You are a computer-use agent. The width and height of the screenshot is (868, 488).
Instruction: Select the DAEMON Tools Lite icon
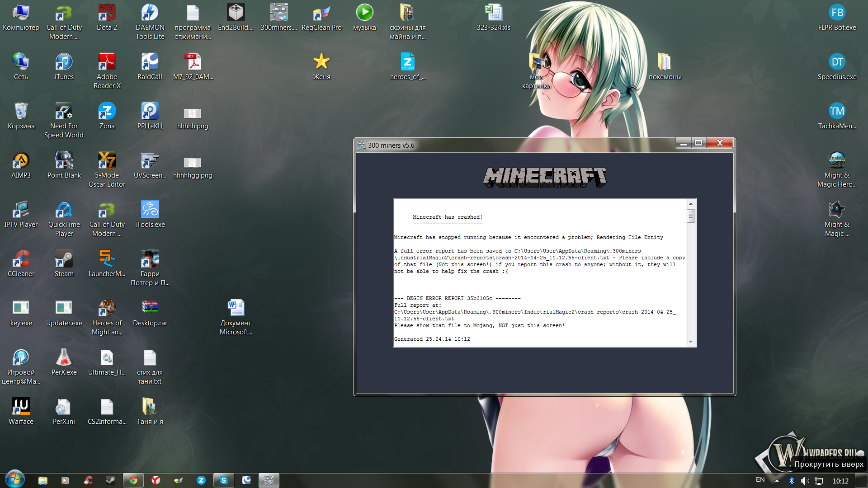(150, 14)
